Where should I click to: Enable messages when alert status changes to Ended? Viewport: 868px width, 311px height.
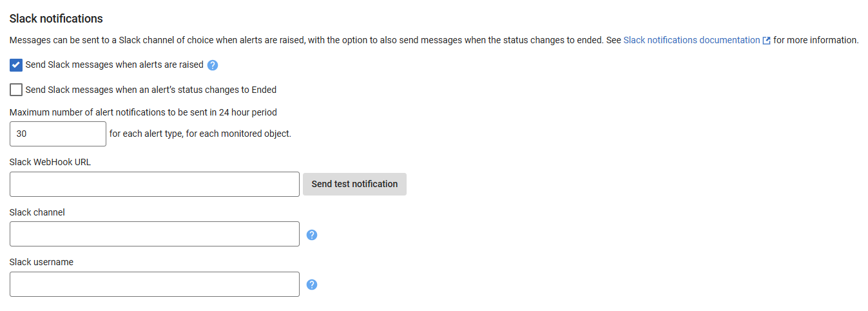(16, 90)
